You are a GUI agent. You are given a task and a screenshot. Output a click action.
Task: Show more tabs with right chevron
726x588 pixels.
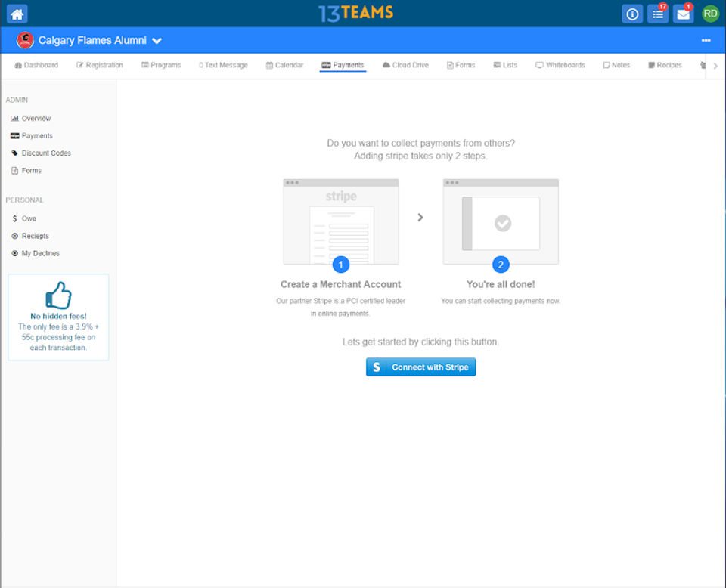715,66
